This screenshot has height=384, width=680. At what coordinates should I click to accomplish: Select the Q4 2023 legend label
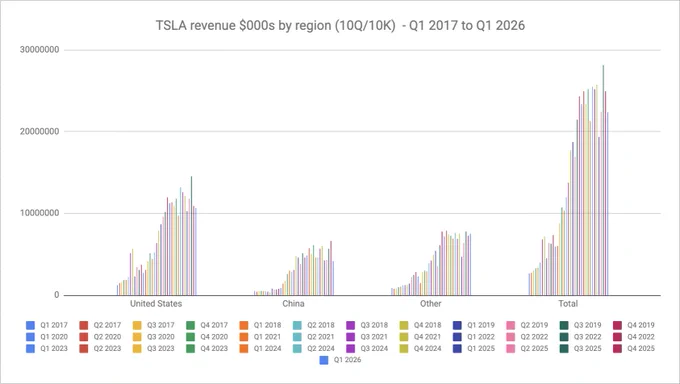pos(214,348)
